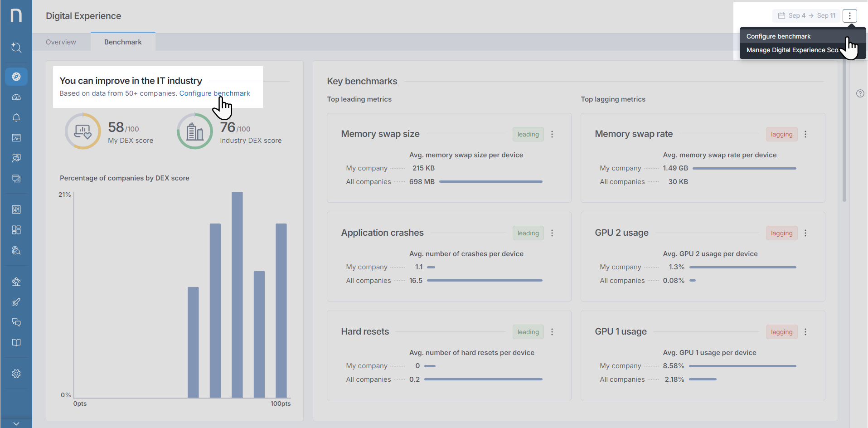Open the search icon in the sidebar
868x428 pixels.
click(16, 47)
